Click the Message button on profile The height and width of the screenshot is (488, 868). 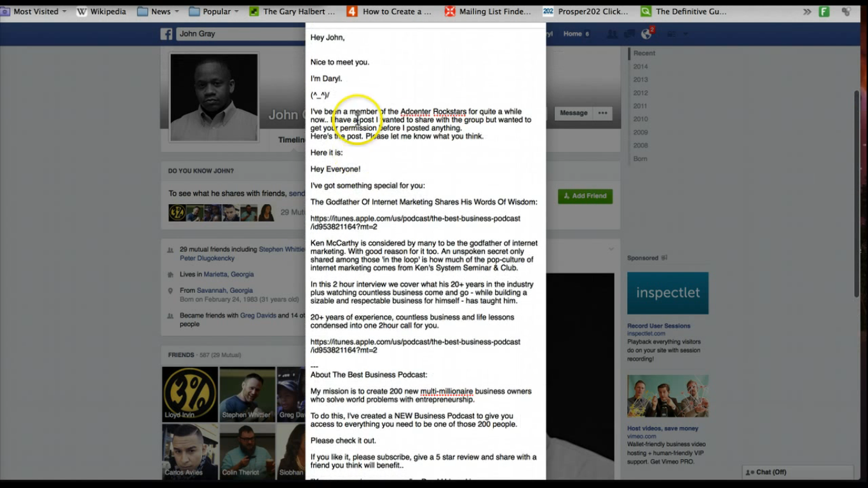pyautogui.click(x=574, y=113)
